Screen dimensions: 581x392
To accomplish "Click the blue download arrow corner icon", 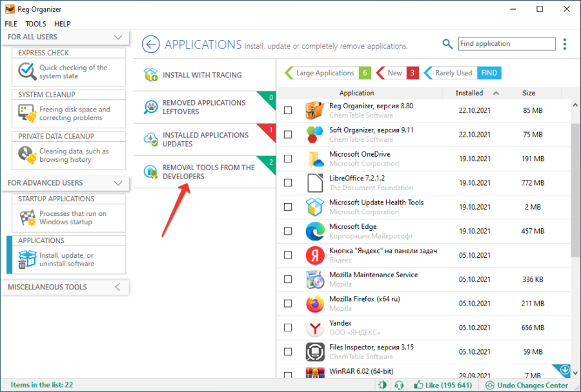I will click(x=565, y=371).
